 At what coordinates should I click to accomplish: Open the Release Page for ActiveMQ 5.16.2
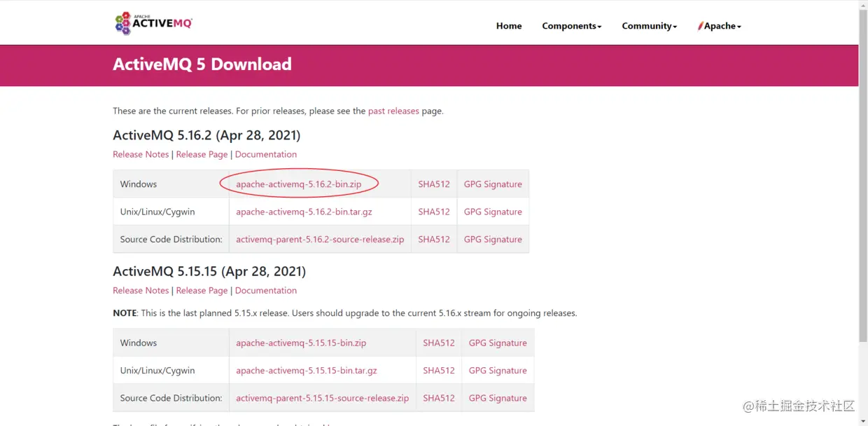(x=202, y=153)
